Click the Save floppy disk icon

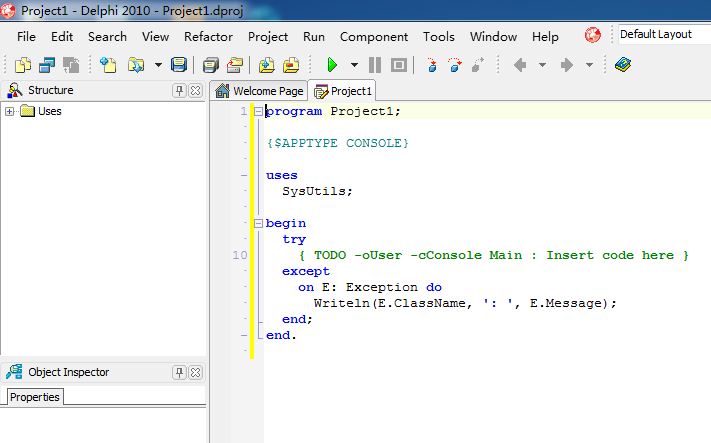pyautogui.click(x=179, y=65)
